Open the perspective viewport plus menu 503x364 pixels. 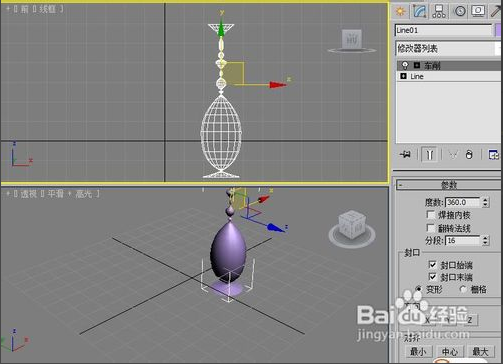8,194
